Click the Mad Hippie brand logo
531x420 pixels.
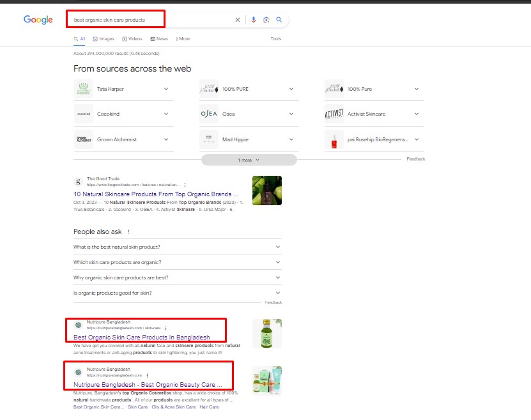(x=209, y=139)
